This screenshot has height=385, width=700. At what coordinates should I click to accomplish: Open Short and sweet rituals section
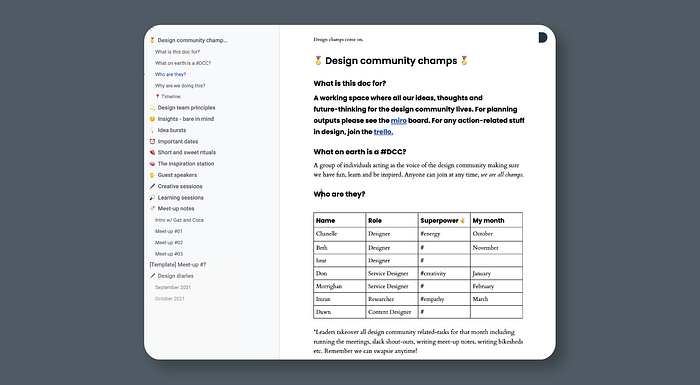183,152
